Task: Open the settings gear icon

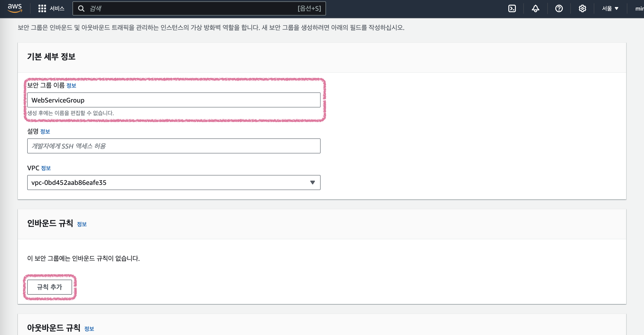Action: 582,8
